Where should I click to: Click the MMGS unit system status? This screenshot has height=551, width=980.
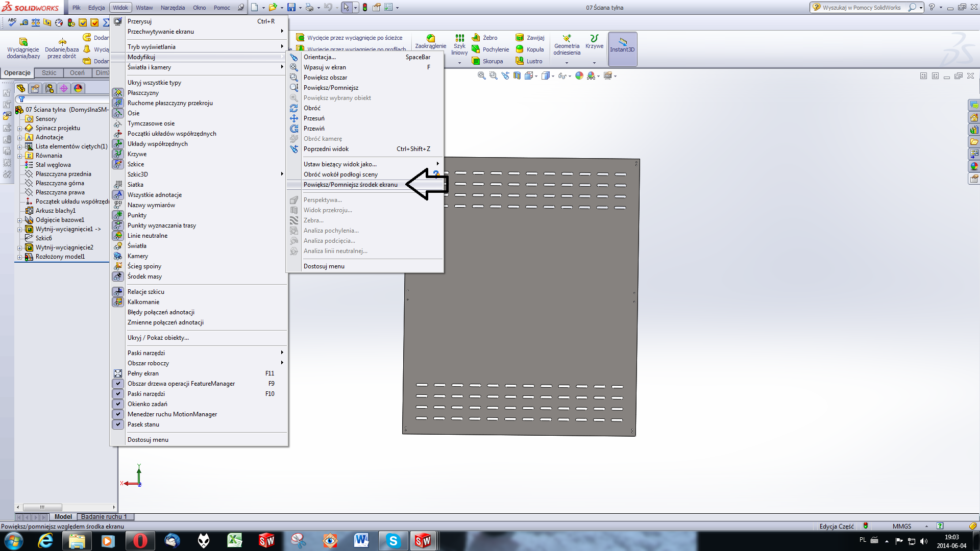tap(901, 527)
